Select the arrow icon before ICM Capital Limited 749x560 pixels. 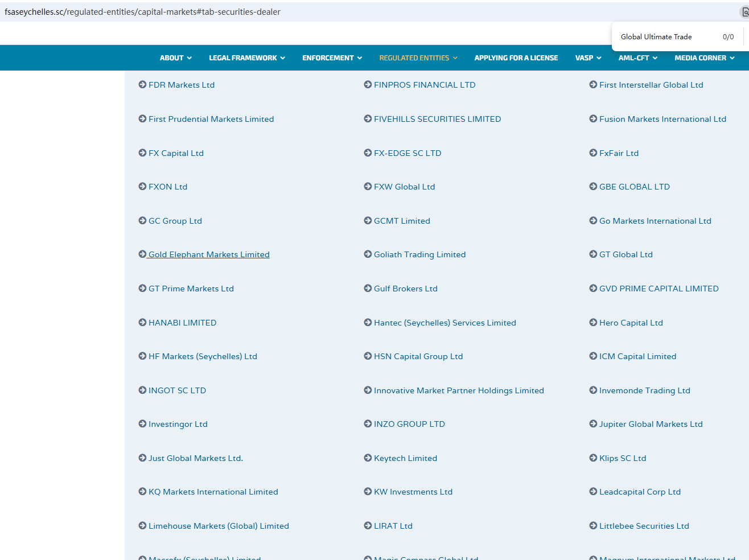click(593, 356)
